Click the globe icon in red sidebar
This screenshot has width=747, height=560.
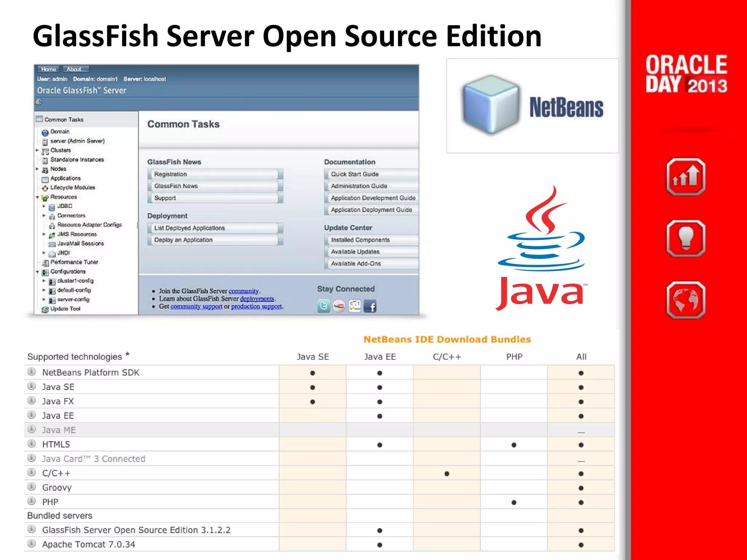(x=686, y=300)
